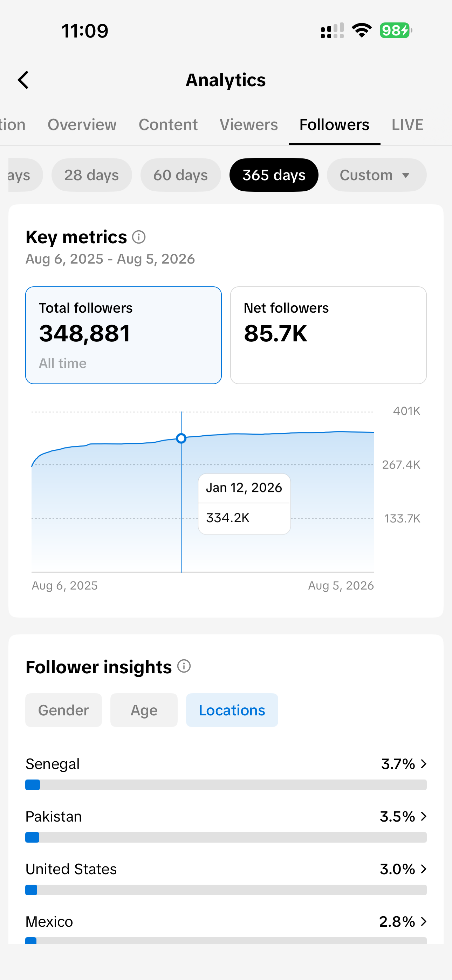
Task: Show Age follower insights
Action: click(144, 710)
